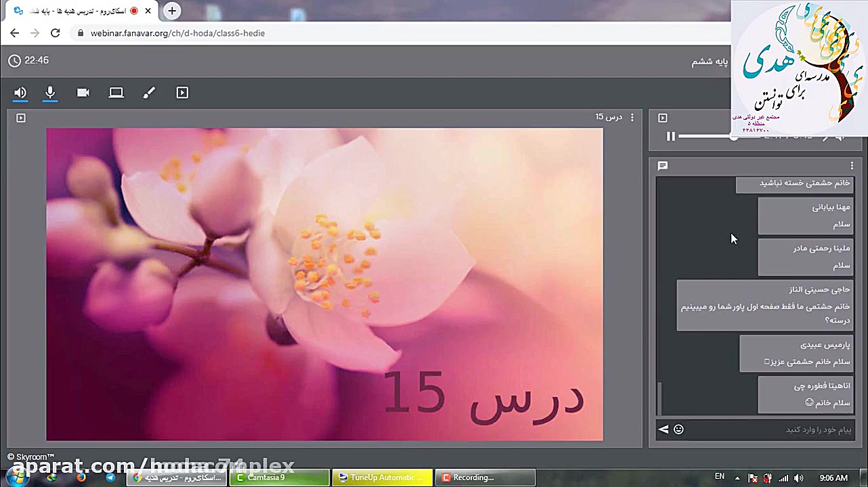Click the EN language indicator
Viewport: 868px width, 487px height.
(720, 478)
